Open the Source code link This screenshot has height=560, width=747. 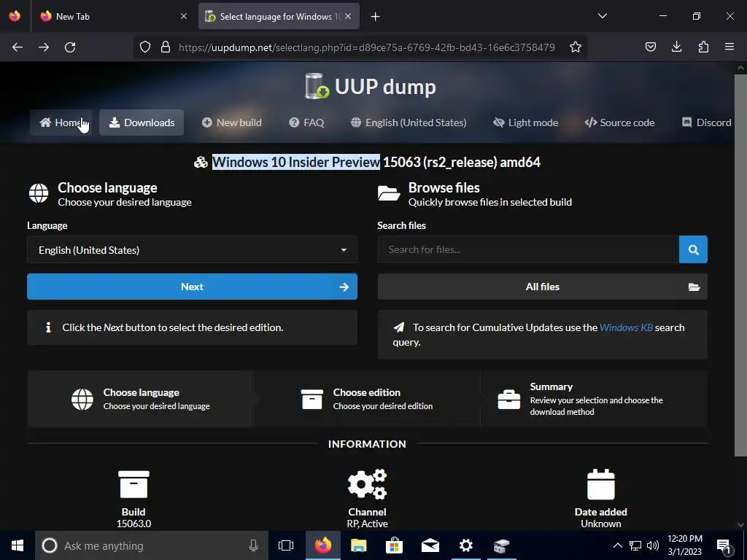619,122
